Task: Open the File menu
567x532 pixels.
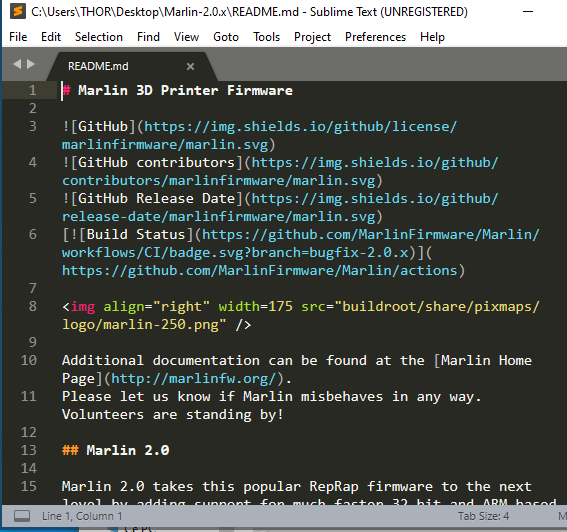Action: pyautogui.click(x=18, y=37)
